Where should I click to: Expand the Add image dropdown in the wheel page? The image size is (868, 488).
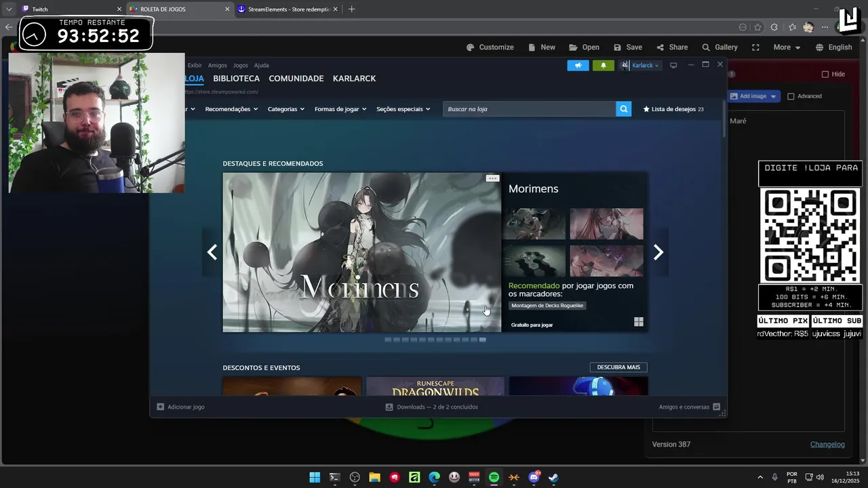773,96
